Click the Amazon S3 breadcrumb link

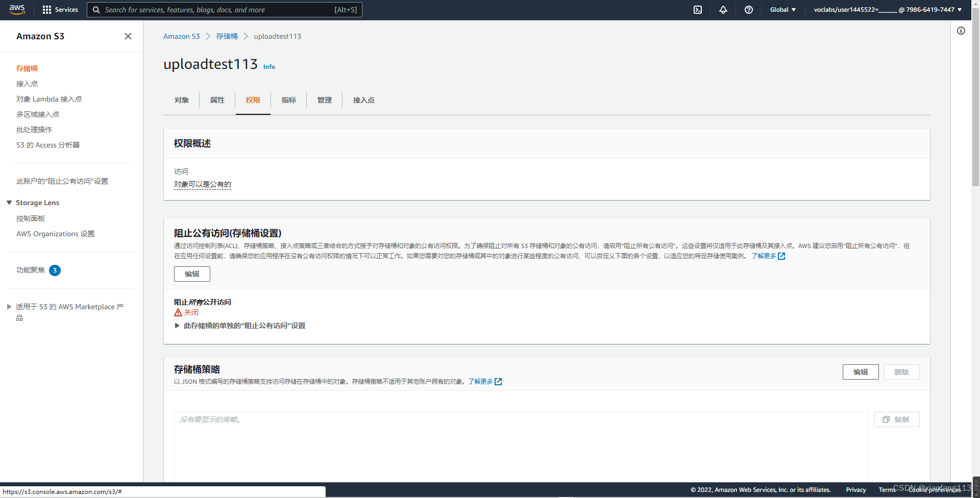(x=182, y=36)
